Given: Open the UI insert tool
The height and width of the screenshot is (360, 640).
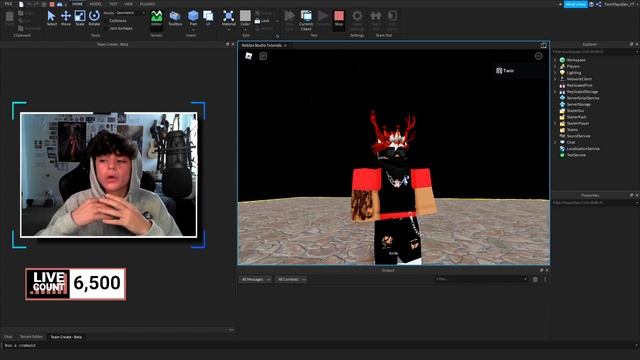Looking at the screenshot, I should pyautogui.click(x=208, y=19).
